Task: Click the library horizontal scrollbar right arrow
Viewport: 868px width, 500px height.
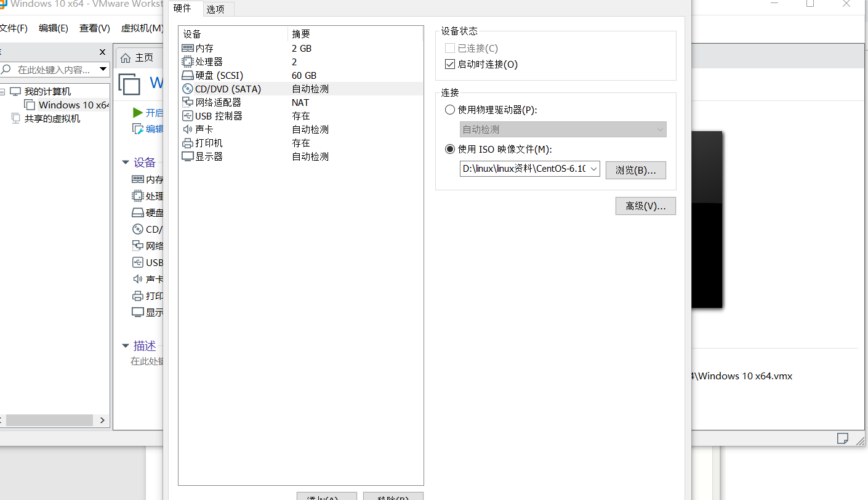Action: point(103,421)
